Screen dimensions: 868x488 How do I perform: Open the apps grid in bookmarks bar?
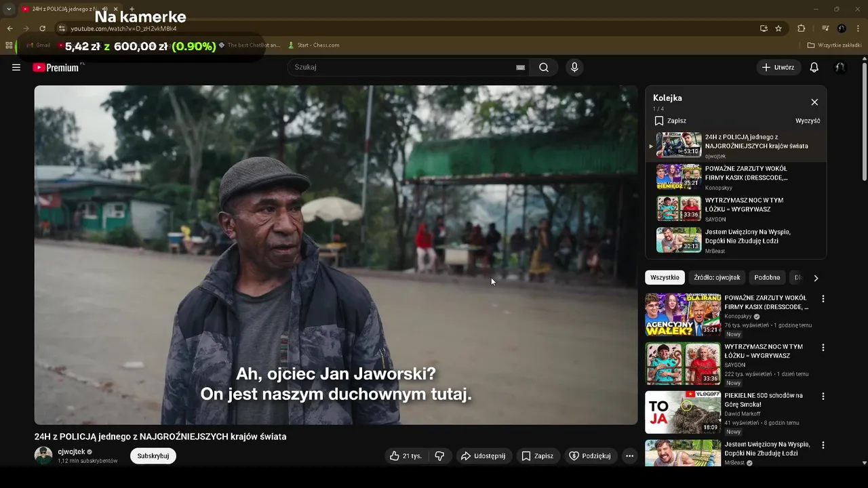(x=9, y=45)
